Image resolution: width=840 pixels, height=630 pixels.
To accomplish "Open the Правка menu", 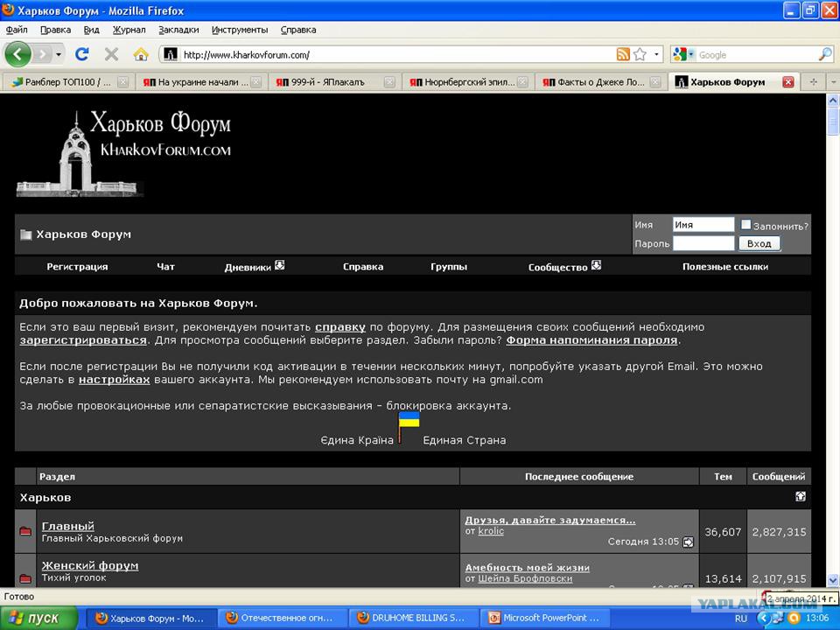I will point(56,30).
